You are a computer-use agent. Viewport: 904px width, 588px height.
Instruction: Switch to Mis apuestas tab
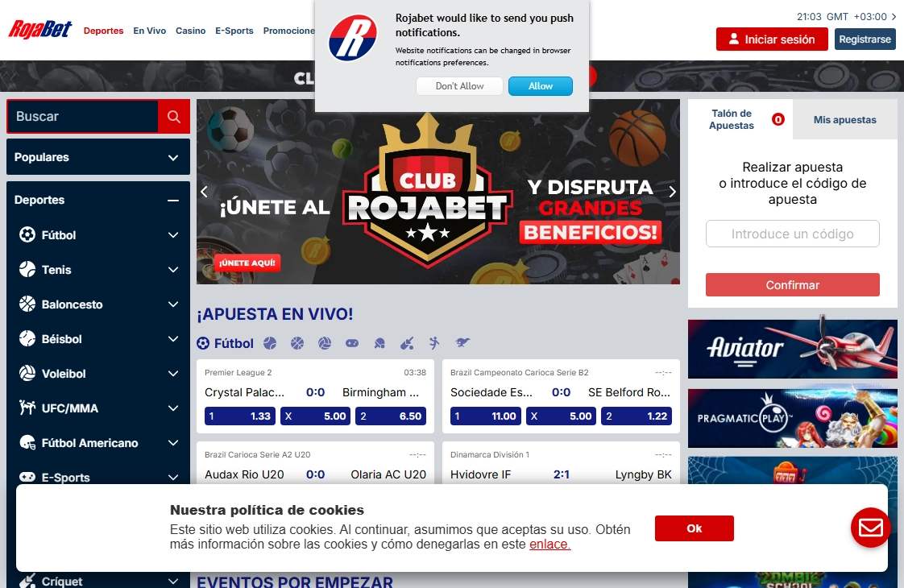point(844,119)
